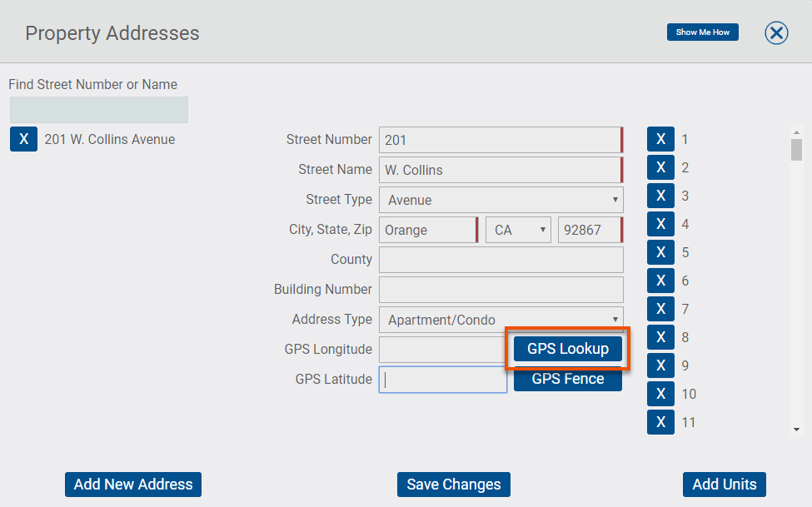The width and height of the screenshot is (812, 507).
Task: Click Save Changes
Action: click(x=454, y=485)
